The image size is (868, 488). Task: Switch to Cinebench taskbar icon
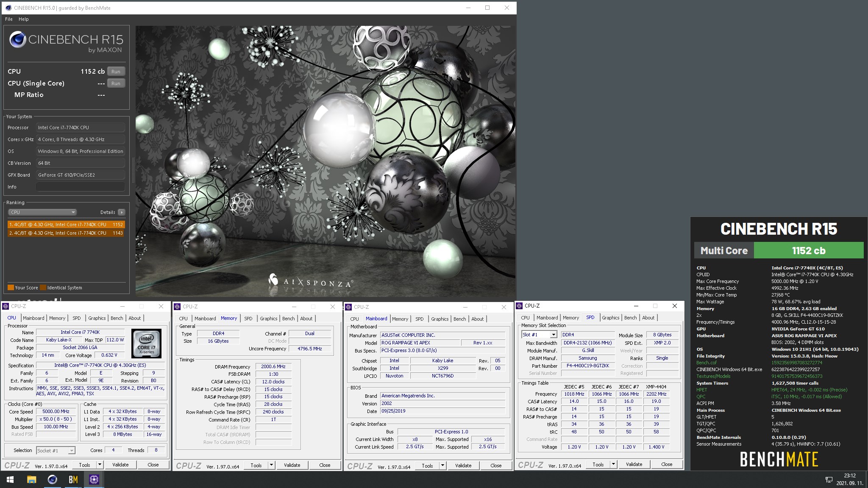52,480
